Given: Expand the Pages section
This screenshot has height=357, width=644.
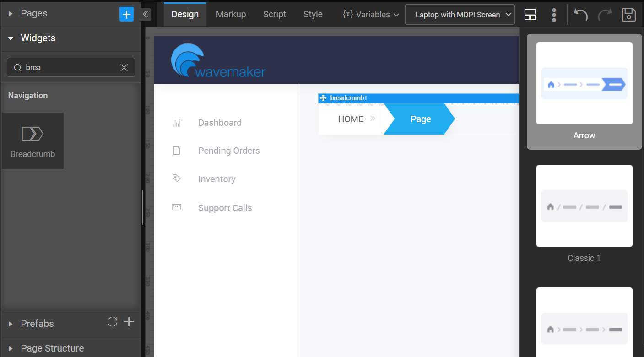Looking at the screenshot, I should [11, 14].
